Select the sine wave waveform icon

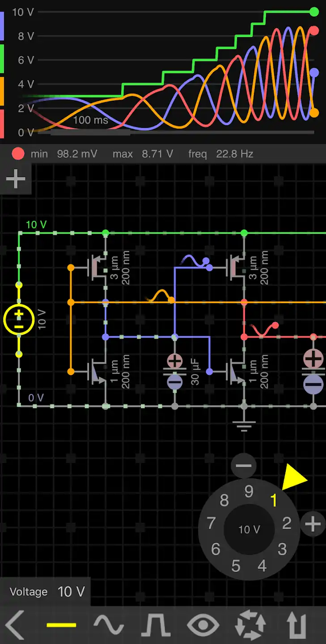[108, 625]
